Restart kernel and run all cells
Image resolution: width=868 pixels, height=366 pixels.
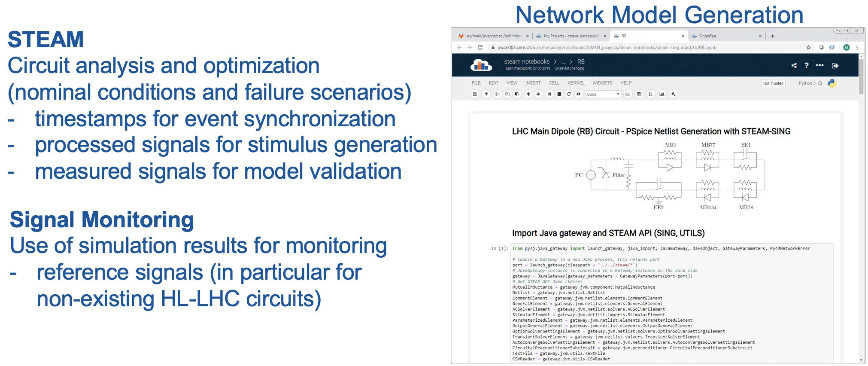(x=579, y=94)
